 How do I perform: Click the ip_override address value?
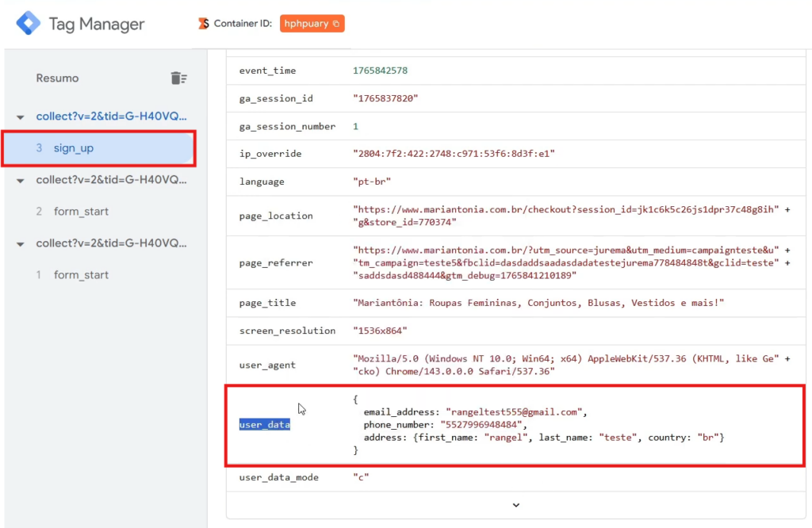[454, 154]
